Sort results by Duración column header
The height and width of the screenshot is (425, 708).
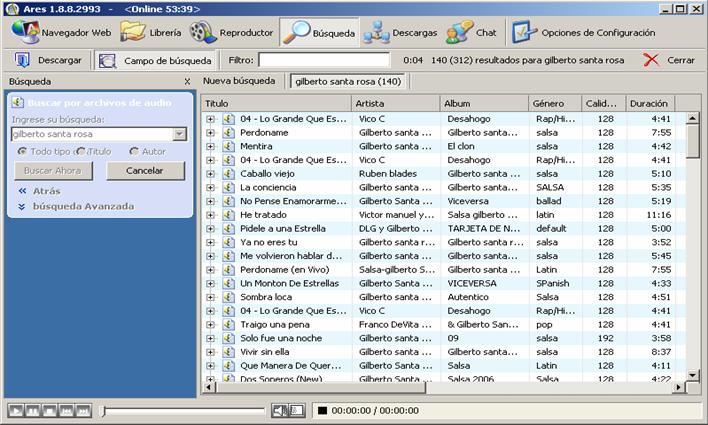pyautogui.click(x=650, y=103)
